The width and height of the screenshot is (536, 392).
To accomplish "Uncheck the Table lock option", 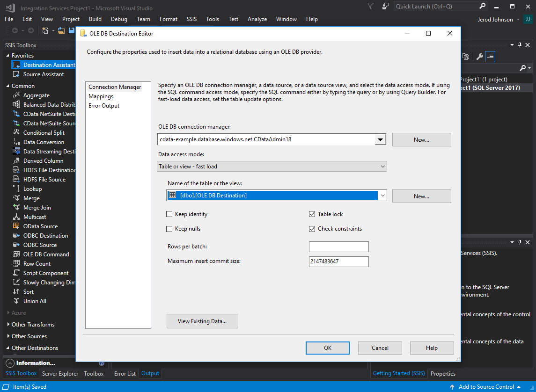I will pos(312,214).
